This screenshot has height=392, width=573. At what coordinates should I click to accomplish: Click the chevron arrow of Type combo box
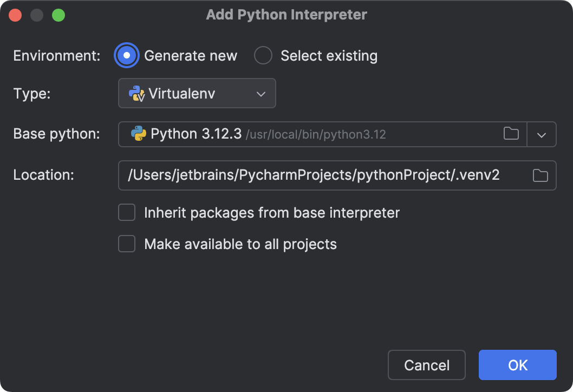(261, 94)
